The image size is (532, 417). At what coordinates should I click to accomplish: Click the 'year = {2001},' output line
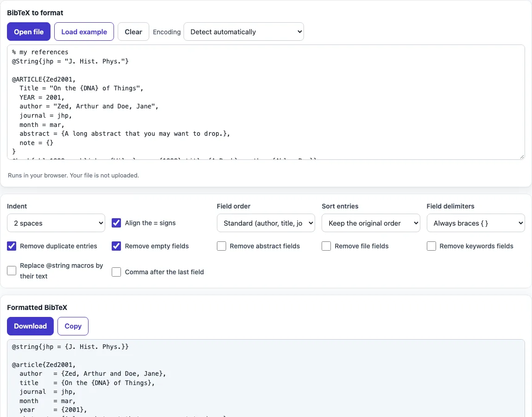[53, 410]
